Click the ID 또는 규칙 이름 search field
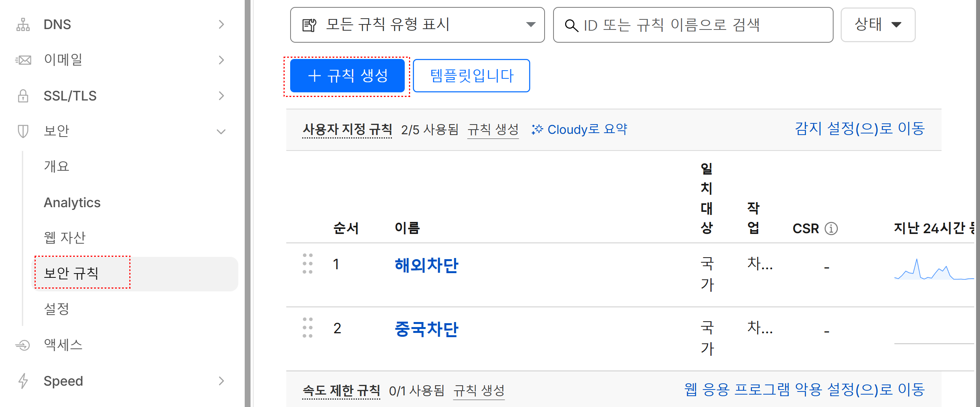 click(693, 25)
